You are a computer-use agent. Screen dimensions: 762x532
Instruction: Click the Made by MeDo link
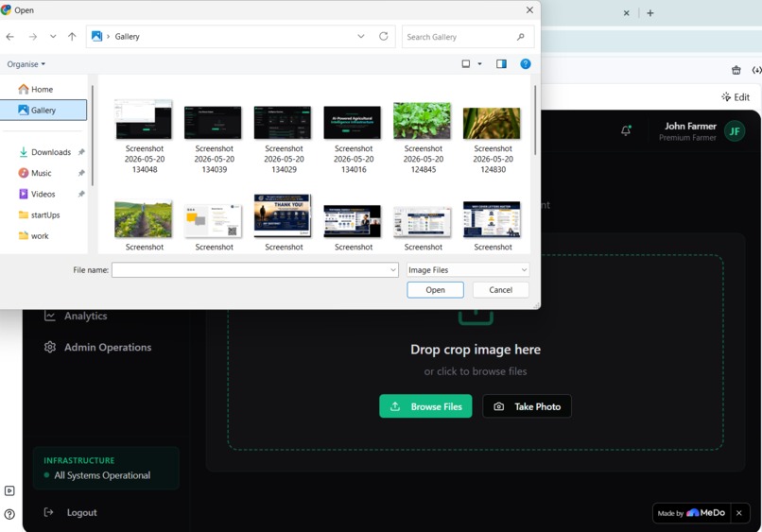click(x=691, y=513)
